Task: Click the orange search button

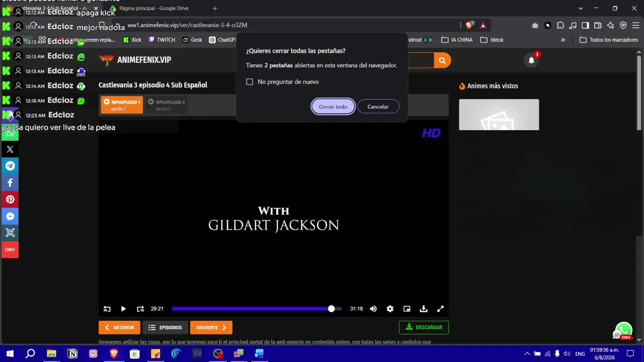Action: point(442,60)
